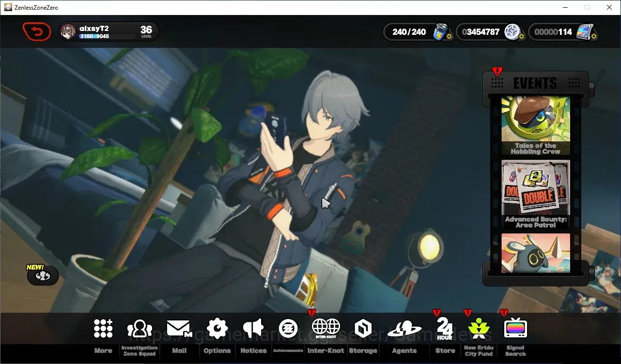Screen dimensions: 621x364
Task: Open the Storage hexagon icon
Action: coord(363,329)
